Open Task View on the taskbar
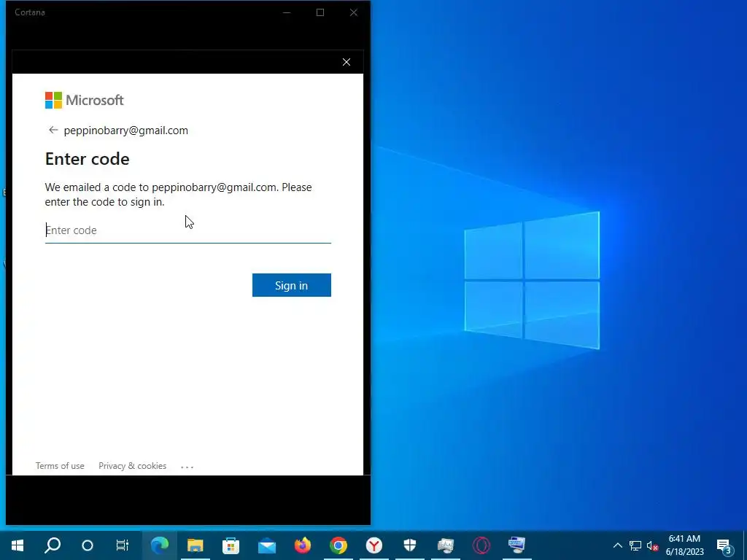747x560 pixels. (123, 545)
